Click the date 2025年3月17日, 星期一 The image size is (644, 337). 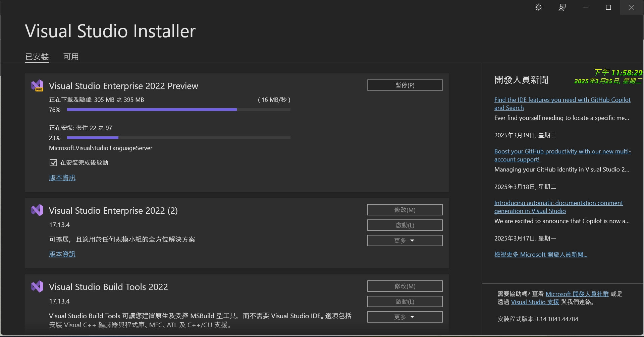(x=525, y=239)
